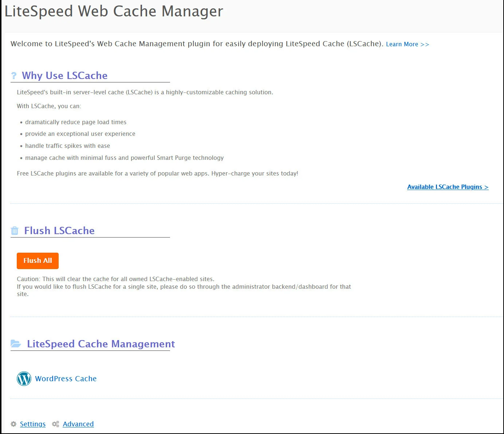Image resolution: width=504 pixels, height=434 pixels.
Task: Open the Learn More >> link
Action: [407, 44]
